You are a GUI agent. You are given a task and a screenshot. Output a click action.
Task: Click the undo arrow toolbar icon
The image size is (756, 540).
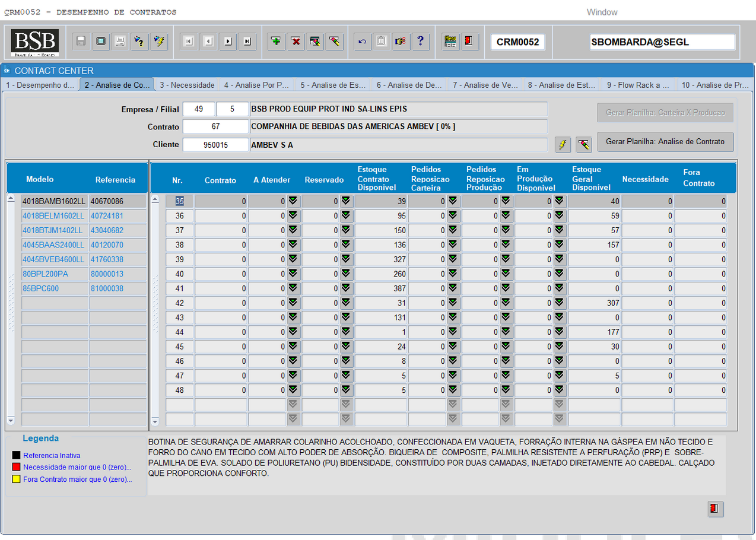pos(363,42)
